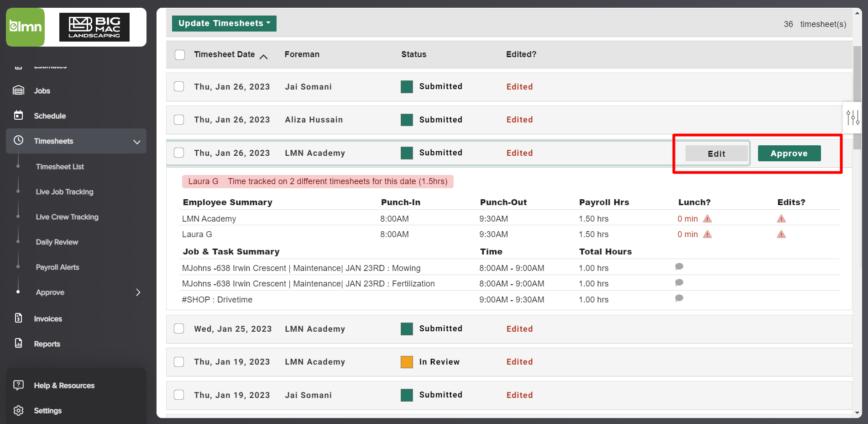The height and width of the screenshot is (424, 868).
Task: Click the Edit button for LMN Academy timesheet
Action: point(716,154)
